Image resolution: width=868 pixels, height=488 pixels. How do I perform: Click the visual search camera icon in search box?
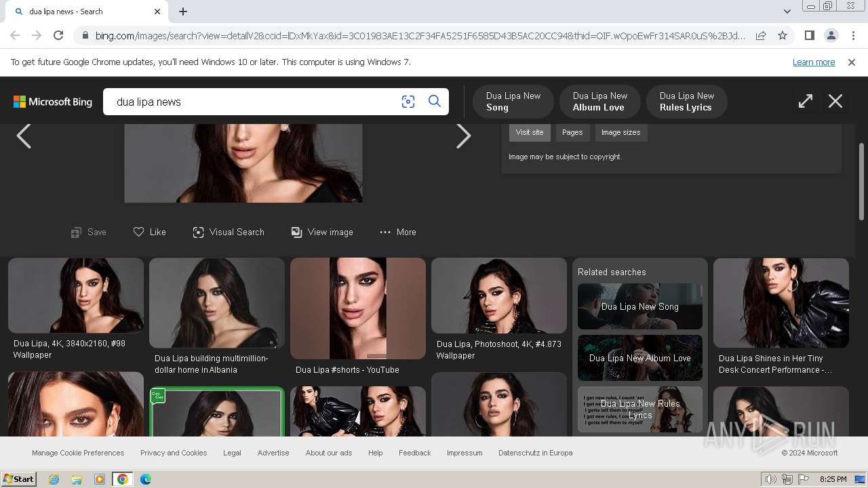click(x=408, y=102)
